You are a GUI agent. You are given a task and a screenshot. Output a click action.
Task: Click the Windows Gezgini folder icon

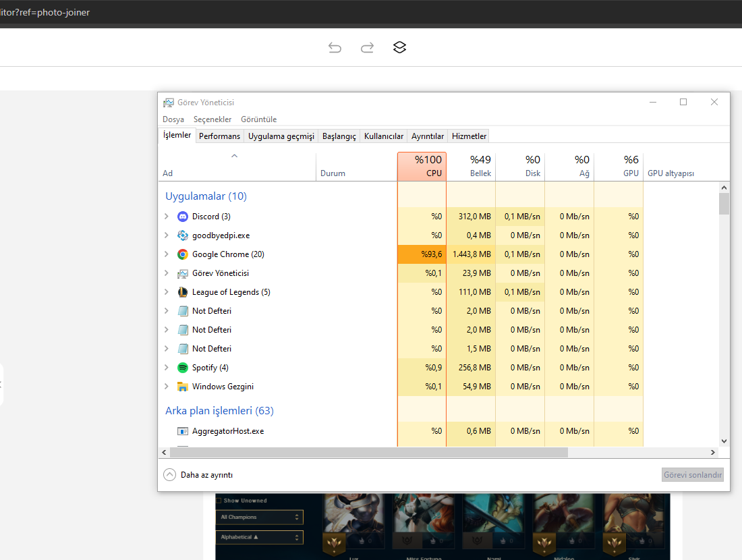183,387
